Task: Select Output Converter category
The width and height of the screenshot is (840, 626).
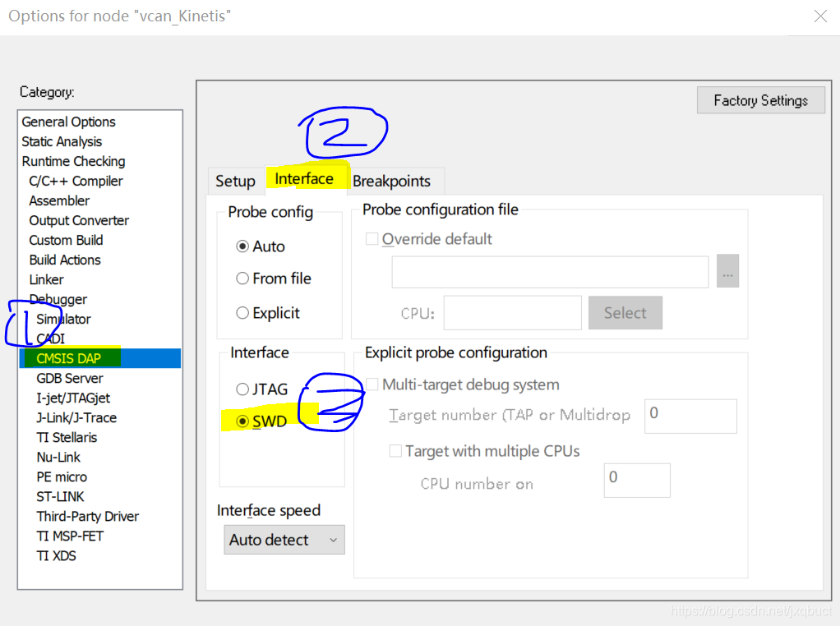Action: 79,221
